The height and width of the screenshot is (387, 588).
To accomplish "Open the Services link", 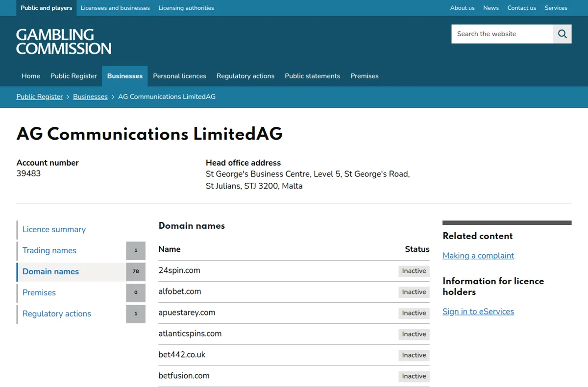I will [556, 8].
